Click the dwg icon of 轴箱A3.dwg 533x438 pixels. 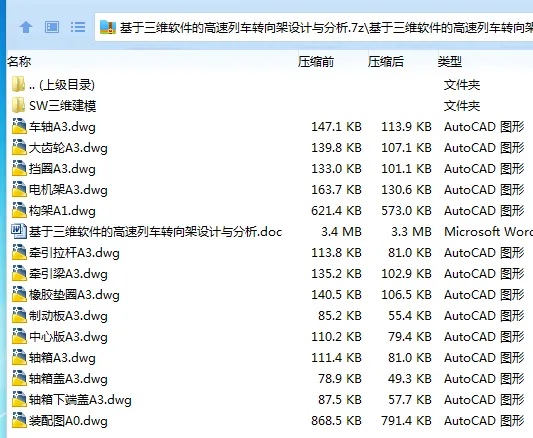pyautogui.click(x=19, y=357)
